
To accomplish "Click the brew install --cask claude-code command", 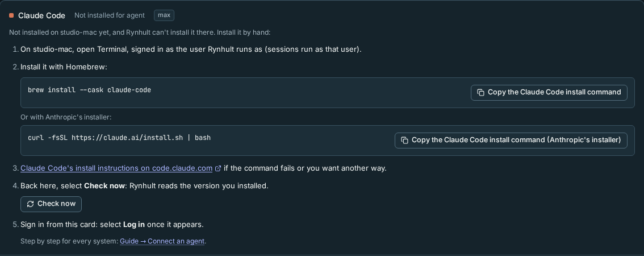I will [x=90, y=90].
